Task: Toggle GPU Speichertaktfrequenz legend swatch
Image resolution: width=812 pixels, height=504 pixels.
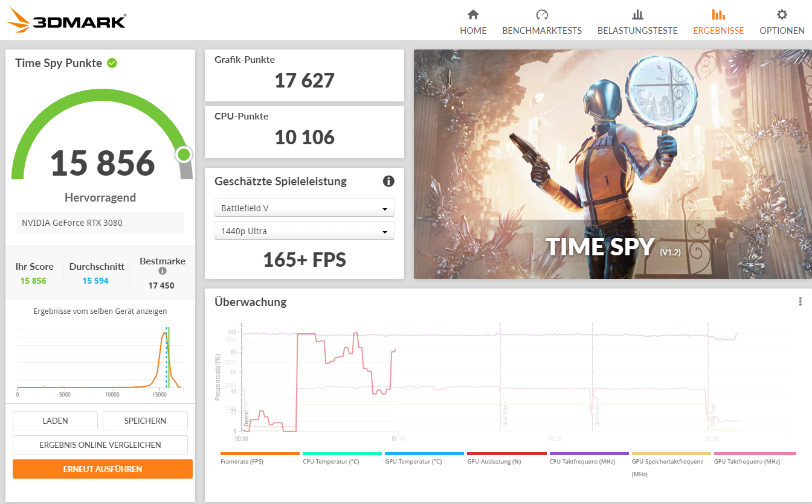Action: point(671,453)
